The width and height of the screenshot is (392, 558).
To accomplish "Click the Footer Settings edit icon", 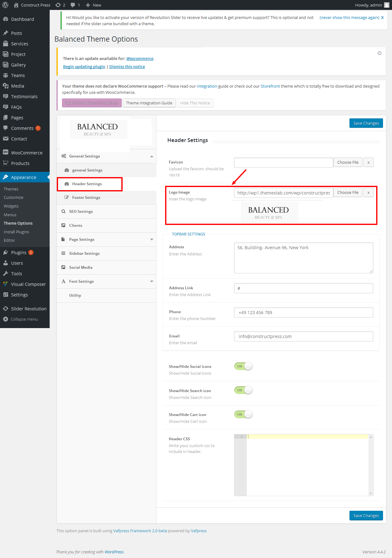I will click(66, 198).
